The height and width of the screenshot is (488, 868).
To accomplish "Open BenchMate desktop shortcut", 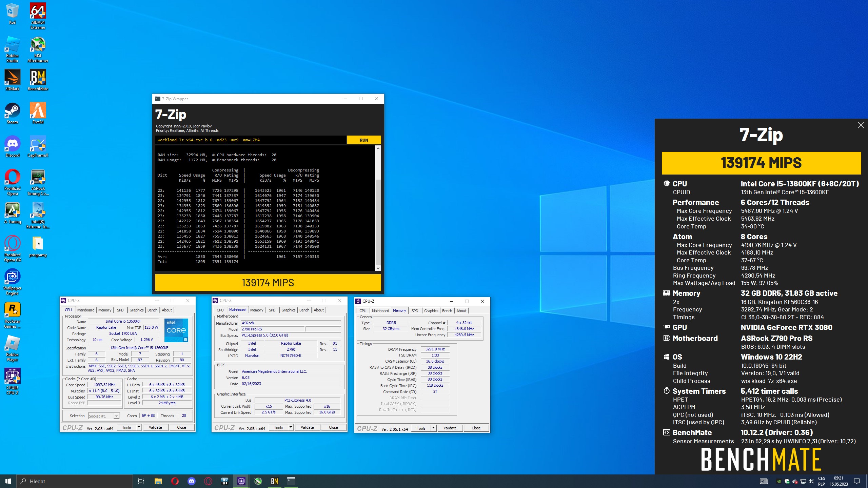I will click(38, 80).
